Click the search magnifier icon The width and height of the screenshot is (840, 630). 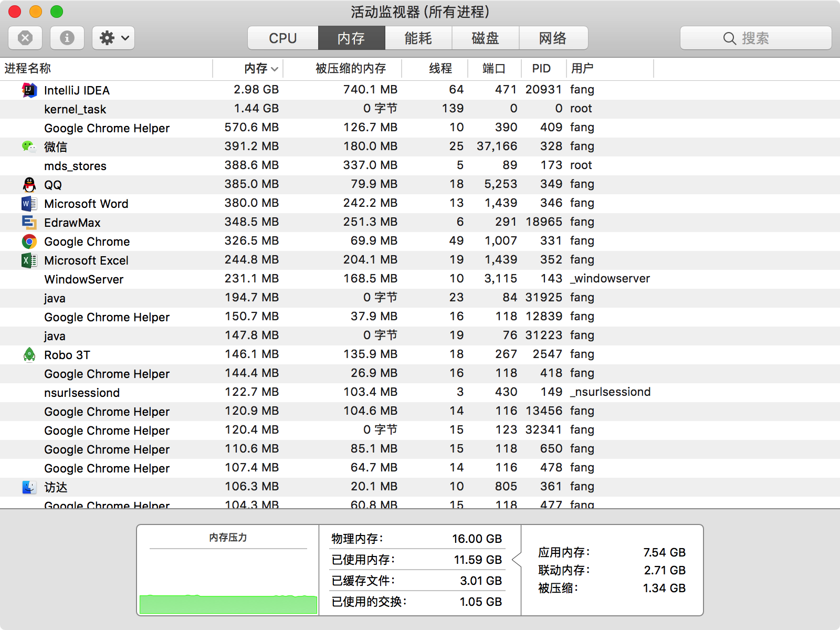[x=729, y=38]
